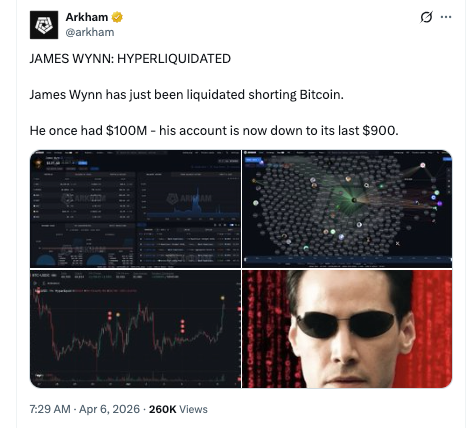Click the white X mark in network graph
This screenshot has height=428, width=476.
[x=397, y=243]
